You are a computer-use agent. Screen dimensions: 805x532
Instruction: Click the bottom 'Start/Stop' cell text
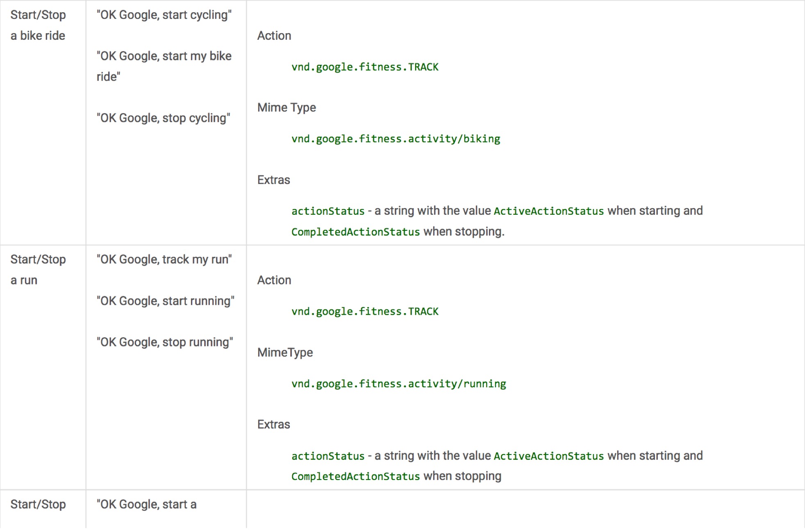[38, 505]
